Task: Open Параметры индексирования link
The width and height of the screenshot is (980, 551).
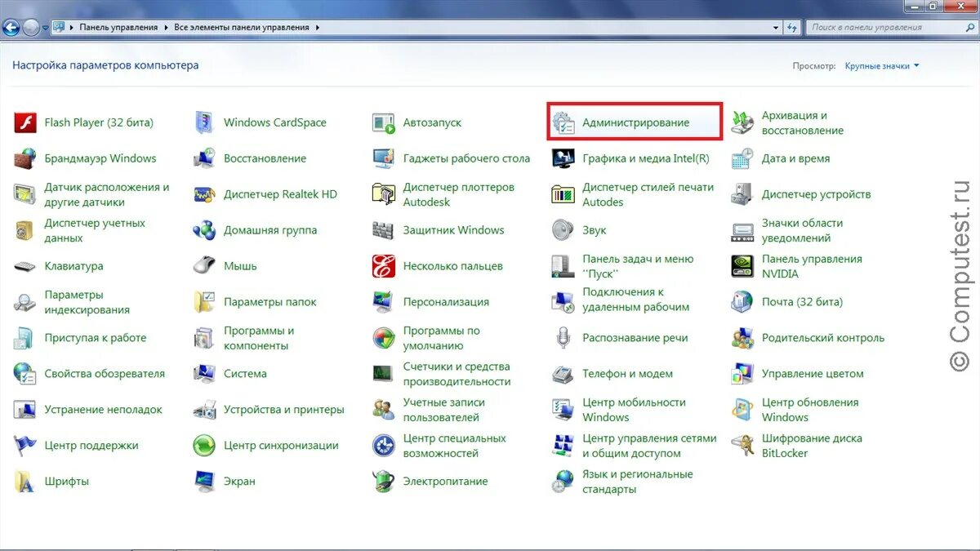Action: coord(87,302)
